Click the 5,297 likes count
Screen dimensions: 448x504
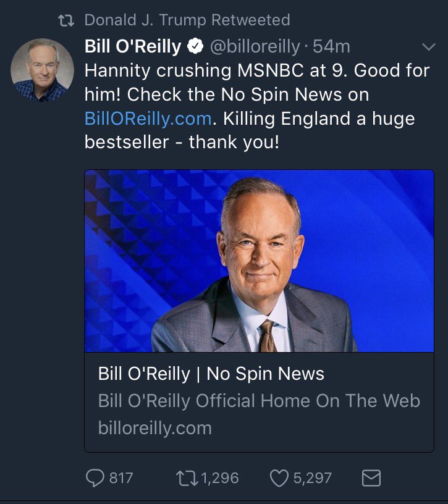312,477
